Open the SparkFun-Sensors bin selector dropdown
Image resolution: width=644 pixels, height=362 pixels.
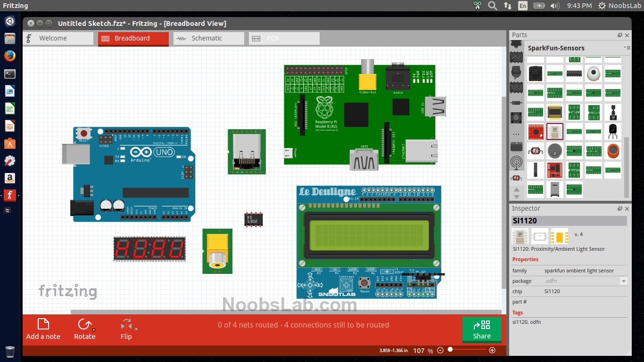627,48
